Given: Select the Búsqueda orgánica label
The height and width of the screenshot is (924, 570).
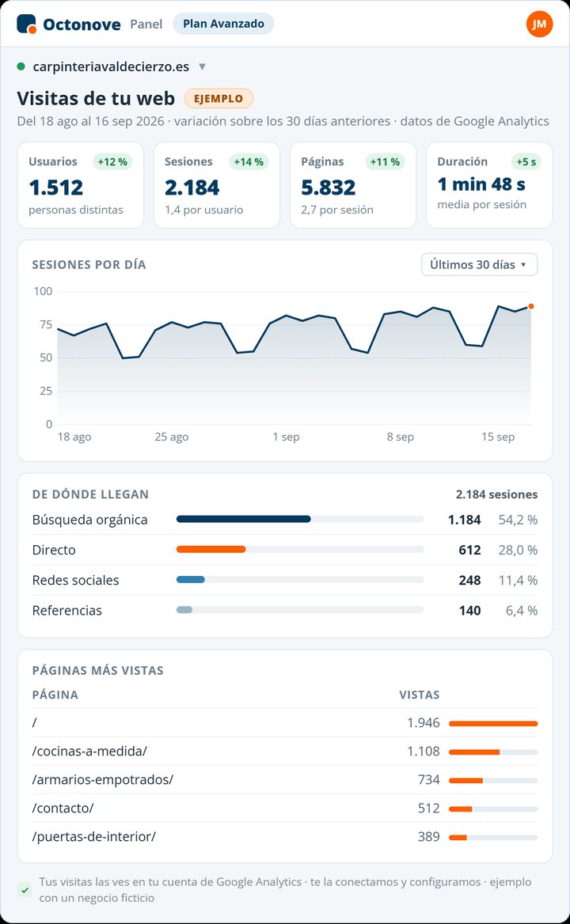Looking at the screenshot, I should (89, 520).
